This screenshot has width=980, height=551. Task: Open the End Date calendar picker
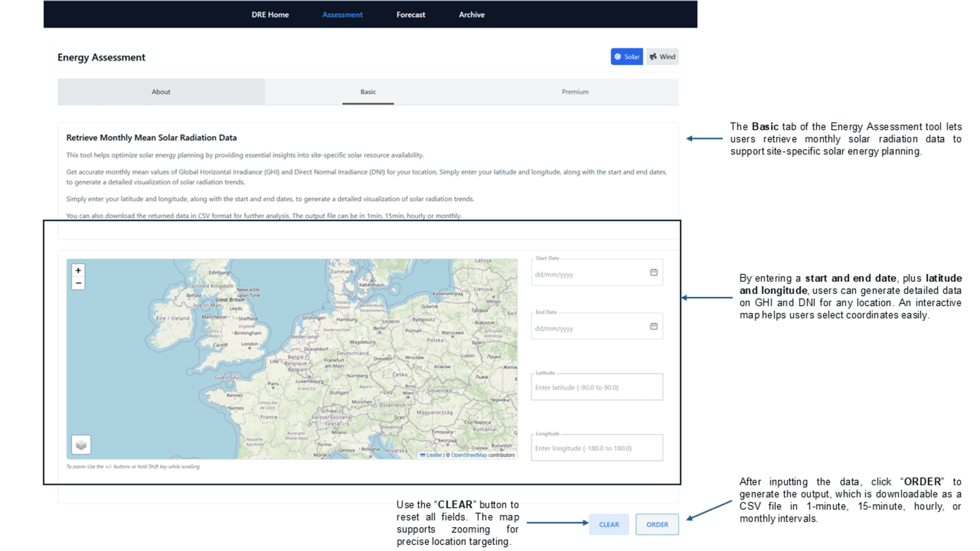(x=654, y=326)
